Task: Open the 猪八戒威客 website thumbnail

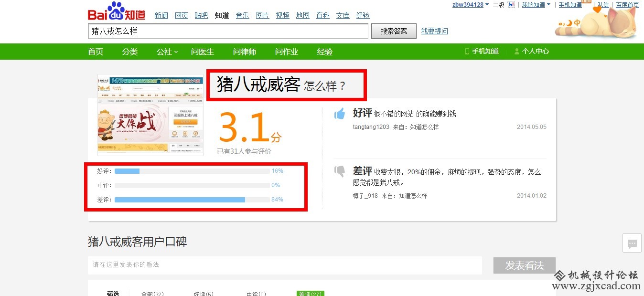Action: click(x=150, y=115)
